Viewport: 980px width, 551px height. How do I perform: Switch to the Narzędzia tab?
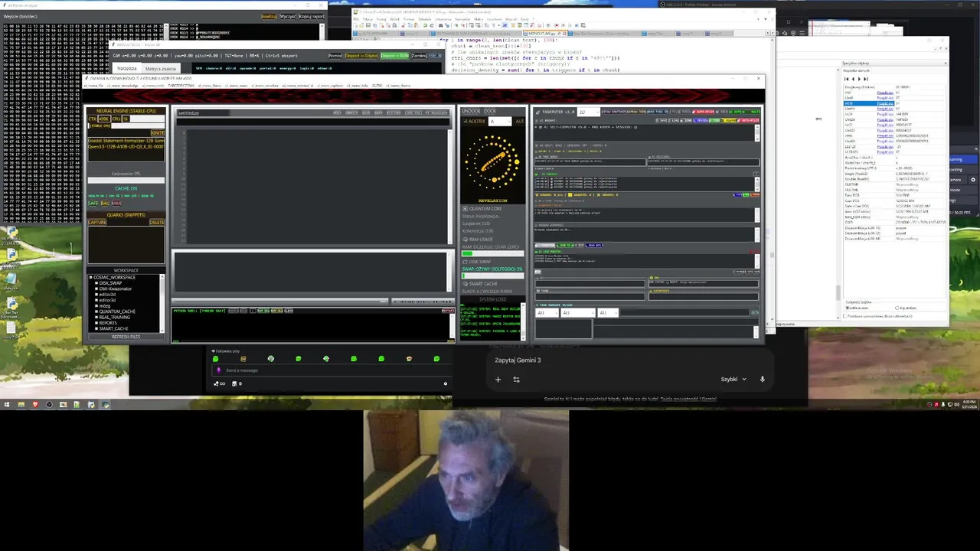point(127,68)
